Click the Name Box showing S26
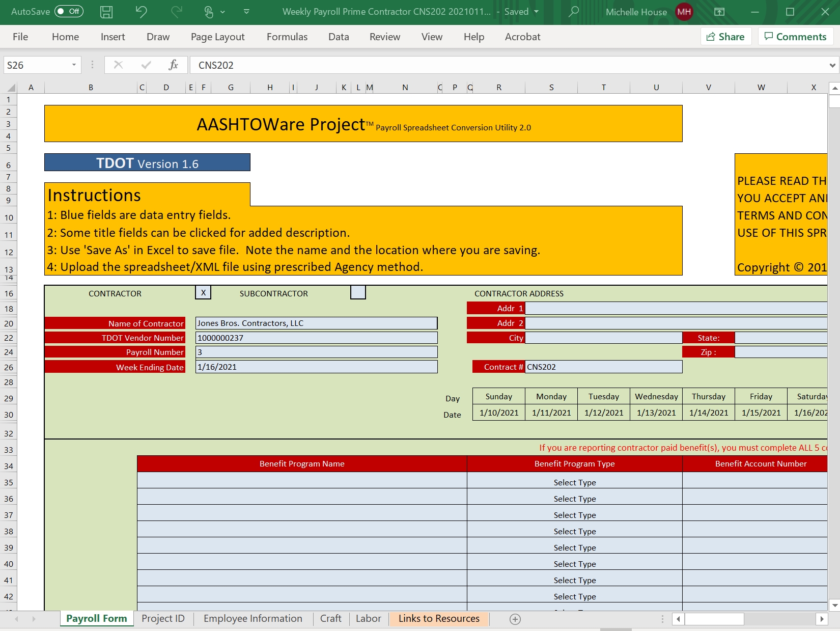The width and height of the screenshot is (840, 631). point(36,65)
